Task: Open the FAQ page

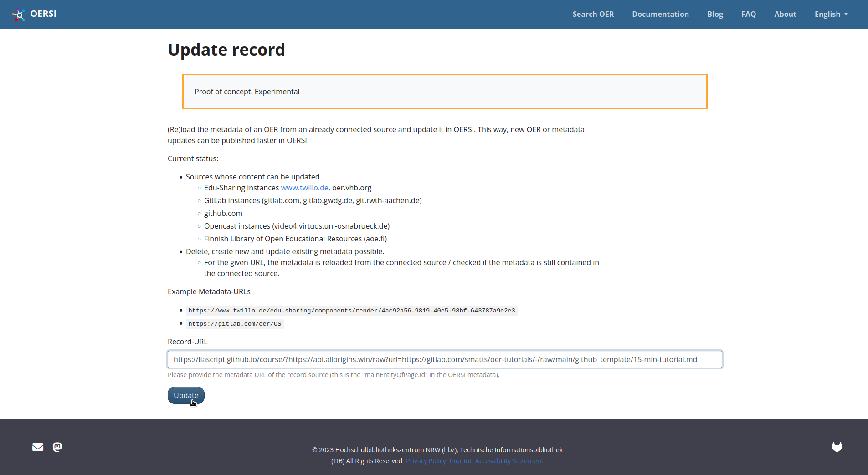Action: [749, 14]
